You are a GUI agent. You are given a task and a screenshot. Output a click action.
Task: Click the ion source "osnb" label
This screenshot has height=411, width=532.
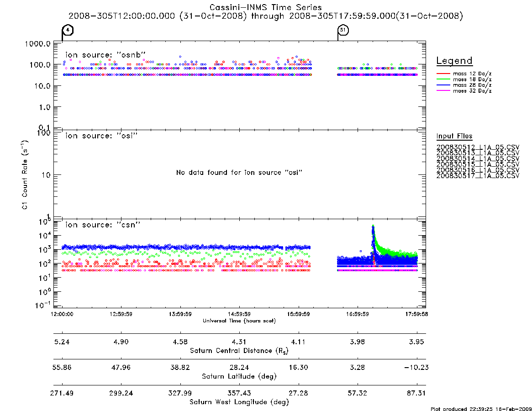click(x=105, y=55)
